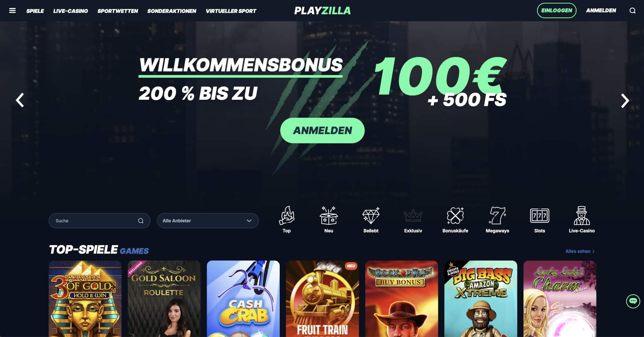Expand the Alle Anbieter dropdown
644x337 pixels.
[x=208, y=221]
